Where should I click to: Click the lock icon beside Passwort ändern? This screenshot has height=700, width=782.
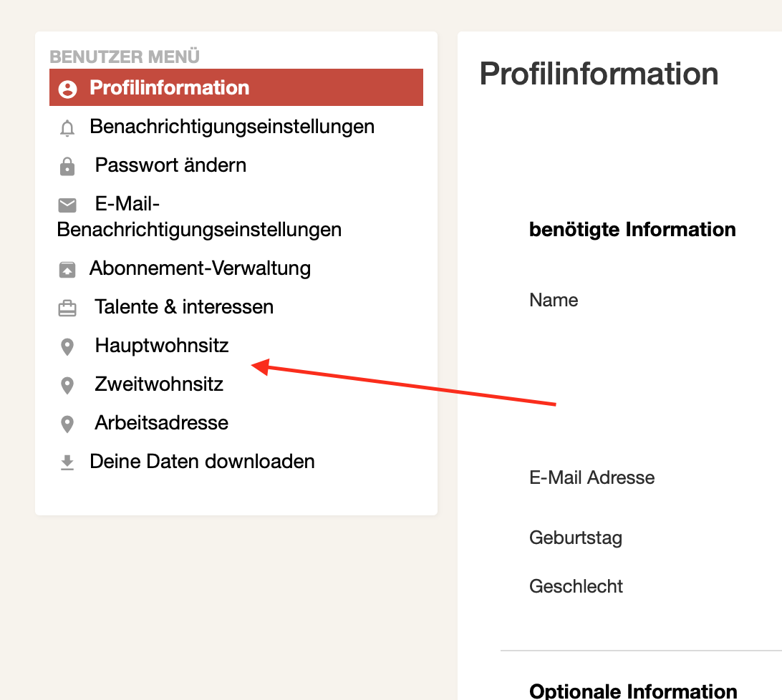pyautogui.click(x=67, y=167)
